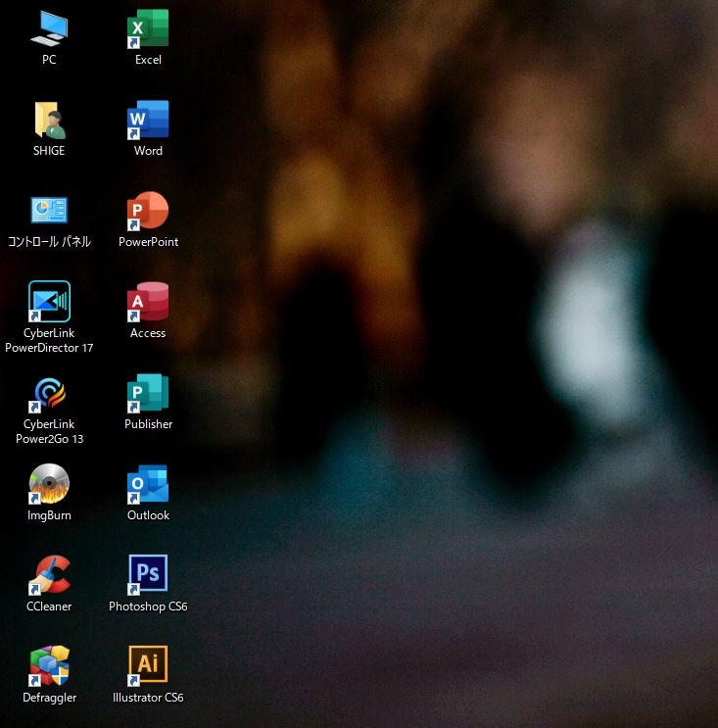
Task: Select the Excel shortcut icon
Action: 148,28
